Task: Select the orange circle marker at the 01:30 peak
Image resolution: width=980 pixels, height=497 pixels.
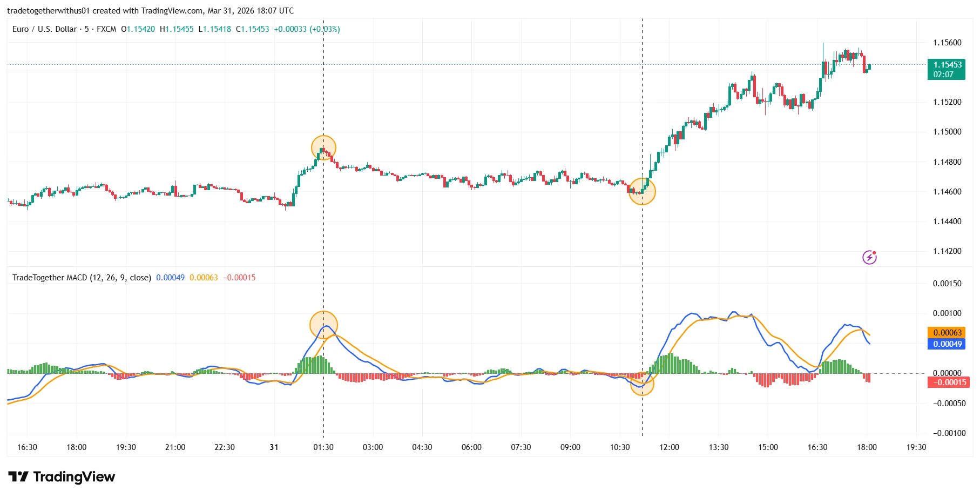Action: pyautogui.click(x=323, y=147)
